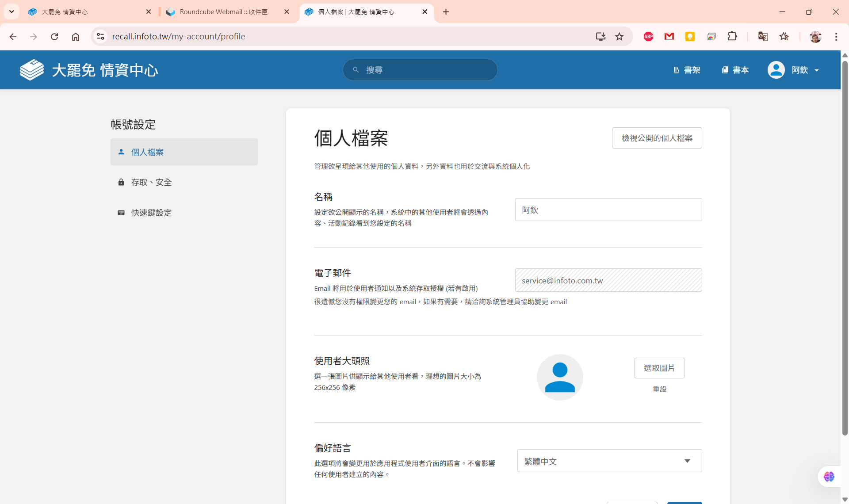Click the browser extensions puzzle icon
849x504 pixels.
(x=732, y=37)
